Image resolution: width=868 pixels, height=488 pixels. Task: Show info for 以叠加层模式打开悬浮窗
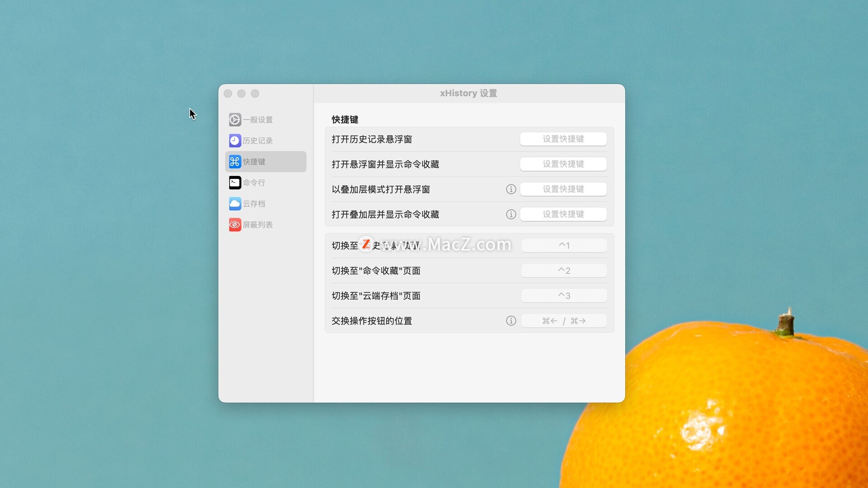click(x=511, y=189)
